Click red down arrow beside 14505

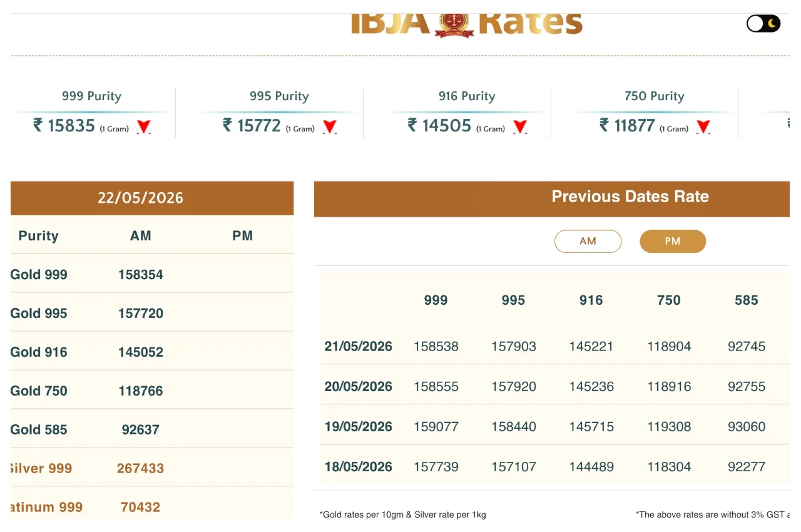point(520,127)
